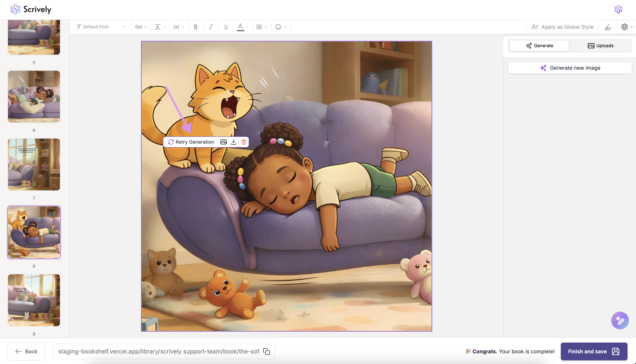Toggle Underline text formatting
Screen dimensions: 636x364
(x=226, y=27)
